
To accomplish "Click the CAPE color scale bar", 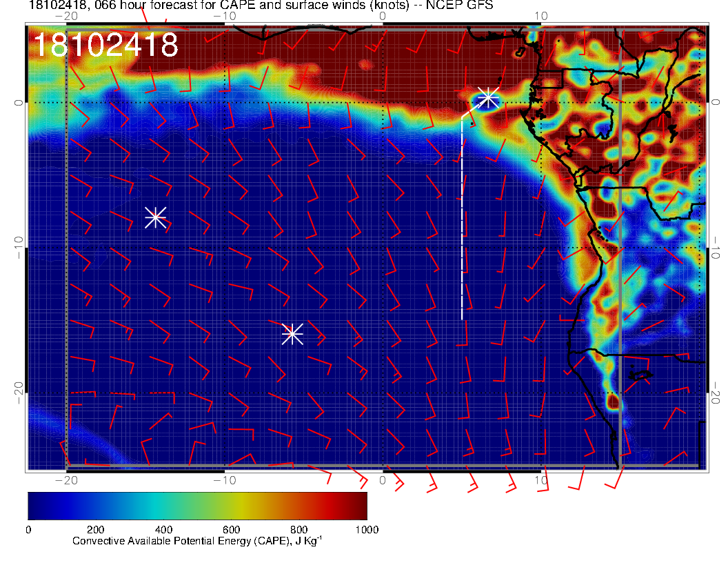I will pyautogui.click(x=197, y=506).
